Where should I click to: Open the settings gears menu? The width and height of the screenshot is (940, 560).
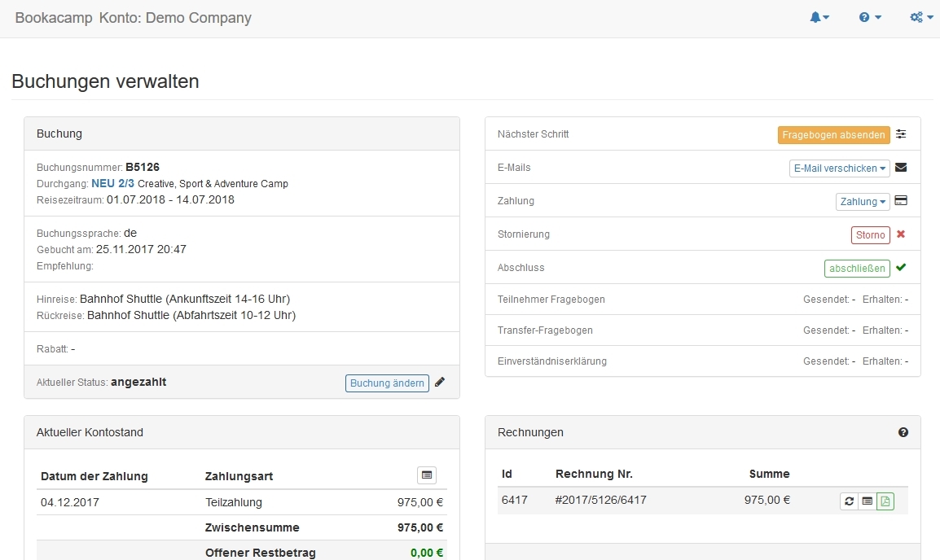click(921, 18)
